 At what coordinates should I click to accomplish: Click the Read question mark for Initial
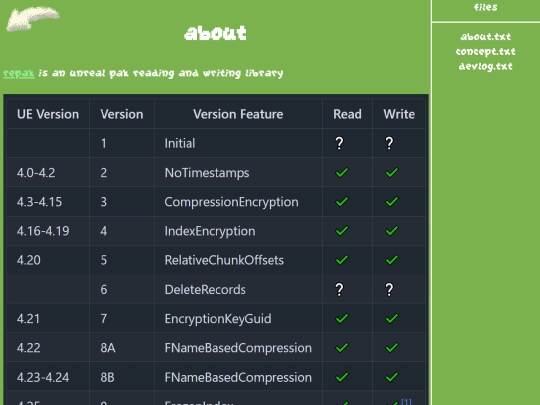(339, 143)
